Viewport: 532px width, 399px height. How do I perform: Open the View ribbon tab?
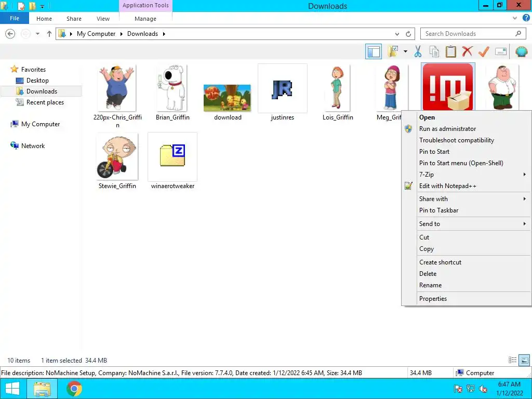[x=103, y=19]
